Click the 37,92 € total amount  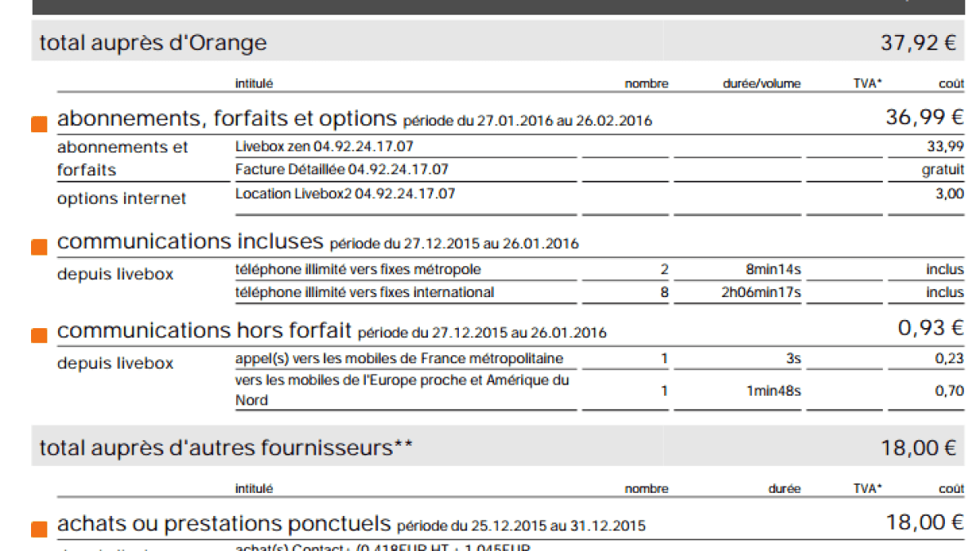[x=918, y=43]
